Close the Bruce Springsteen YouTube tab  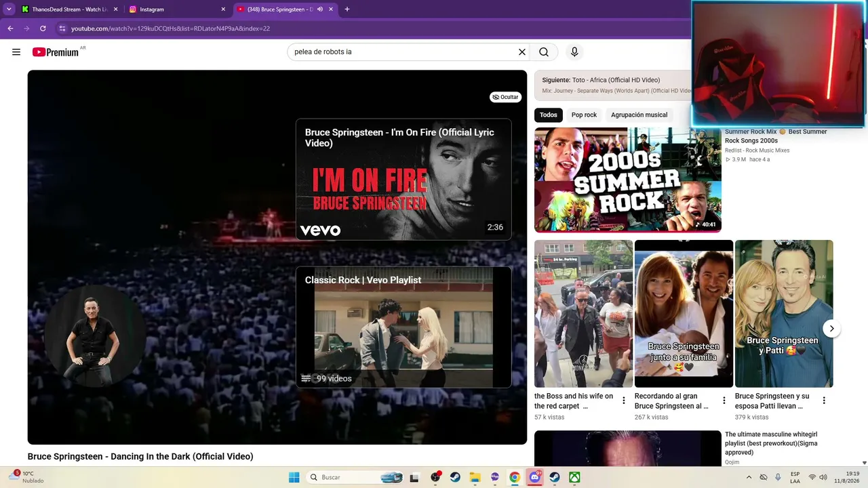(x=330, y=9)
